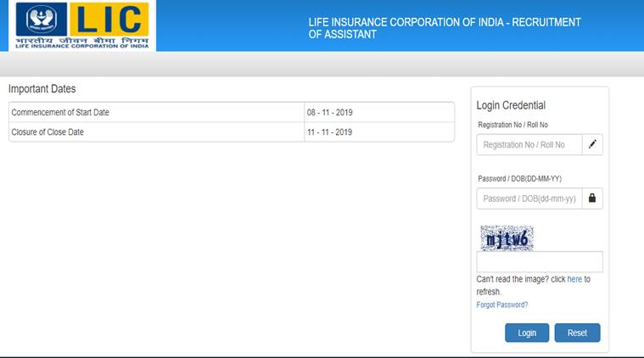The width and height of the screenshot is (644, 358).
Task: Click 'Life Insurance Corporation of India - Recruitment' title
Action: point(445,28)
